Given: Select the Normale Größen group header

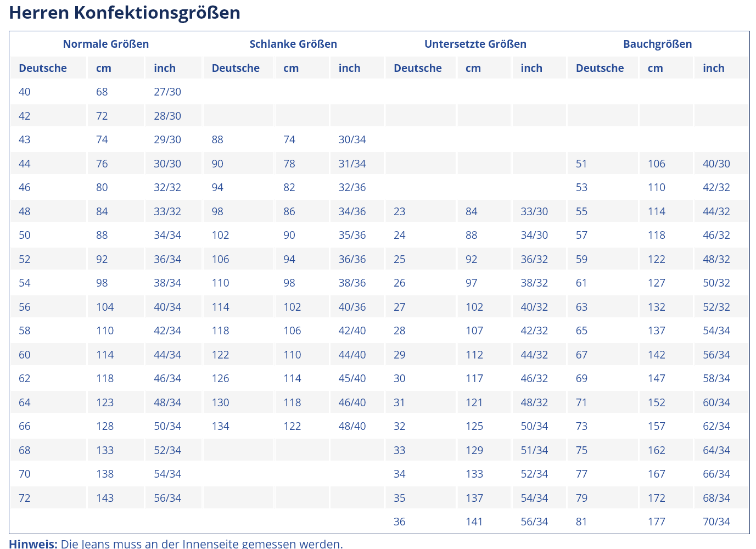Looking at the screenshot, I should [x=105, y=44].
